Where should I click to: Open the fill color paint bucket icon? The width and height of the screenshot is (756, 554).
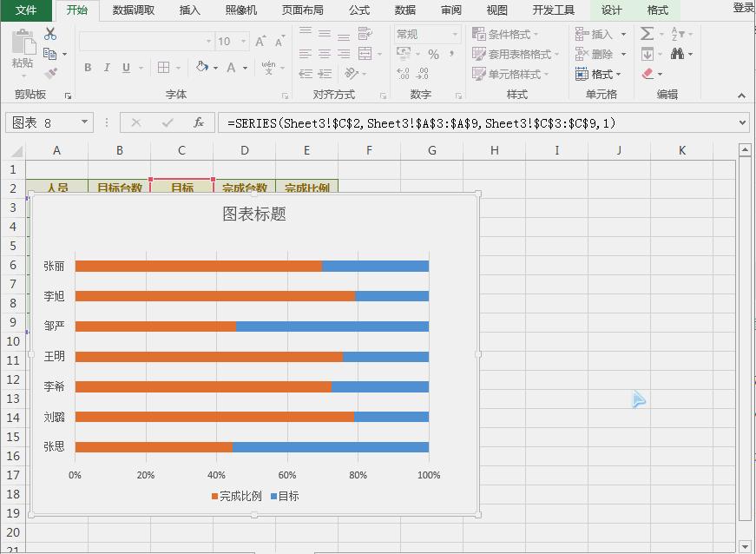(201, 67)
